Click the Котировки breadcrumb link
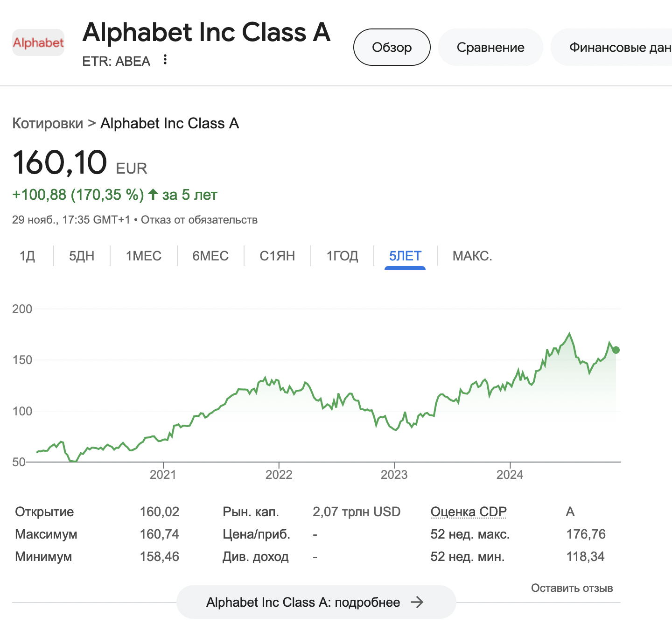The image size is (672, 631). [x=48, y=123]
